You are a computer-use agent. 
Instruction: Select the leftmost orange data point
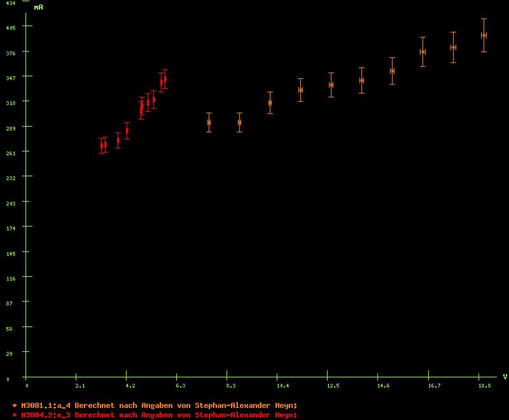(209, 122)
